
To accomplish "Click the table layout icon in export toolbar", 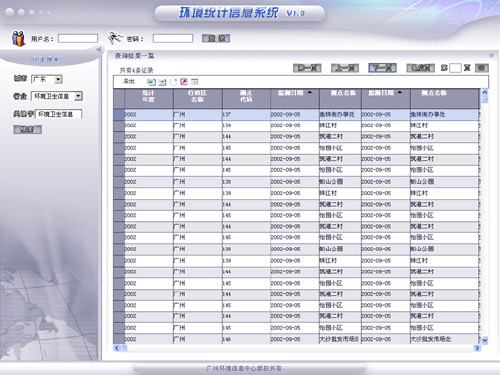I will point(195,82).
